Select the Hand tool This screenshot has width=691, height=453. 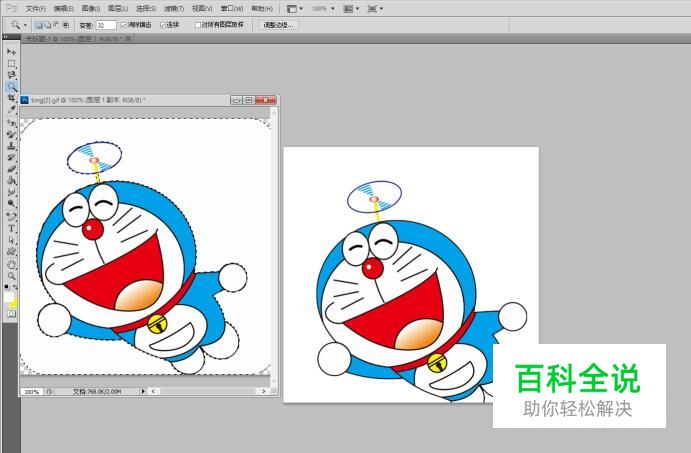pos(11,264)
